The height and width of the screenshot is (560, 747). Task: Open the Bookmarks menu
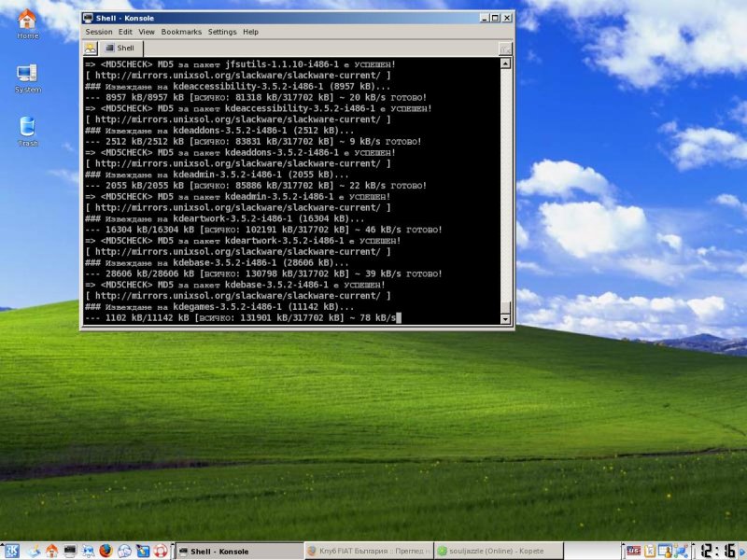(181, 32)
